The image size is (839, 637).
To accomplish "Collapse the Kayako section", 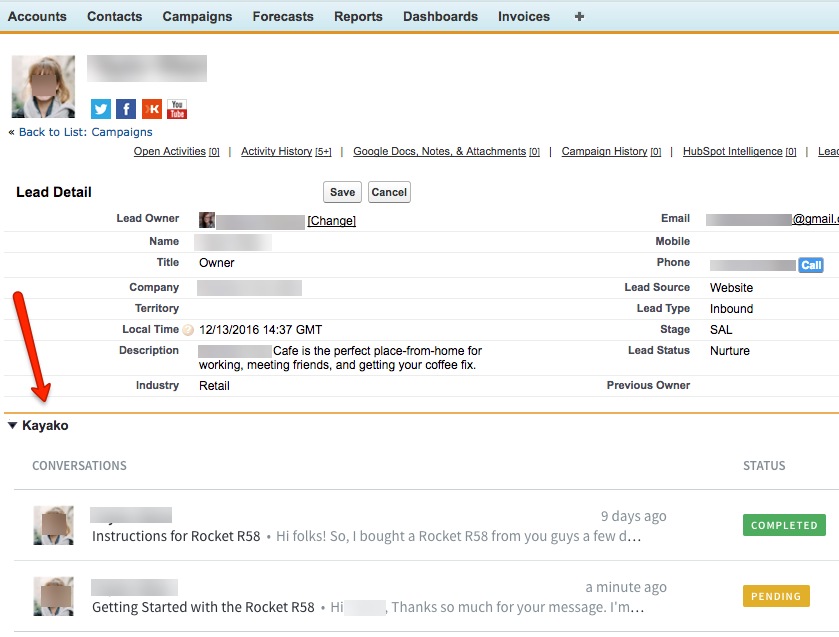I will click(12, 426).
